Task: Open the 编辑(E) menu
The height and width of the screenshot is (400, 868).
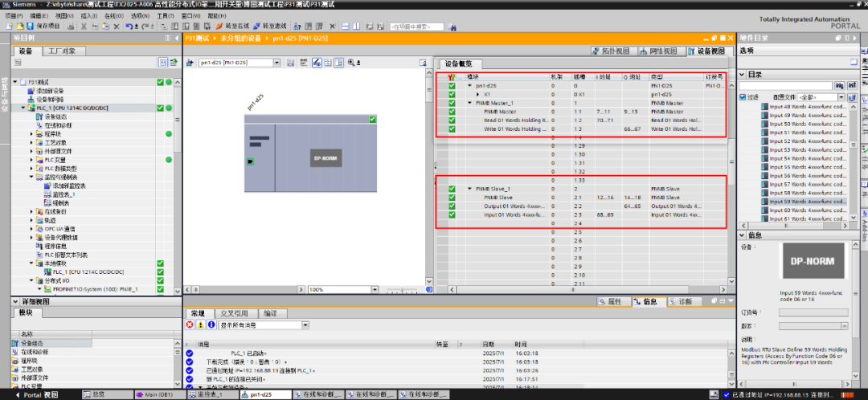Action: [x=39, y=16]
